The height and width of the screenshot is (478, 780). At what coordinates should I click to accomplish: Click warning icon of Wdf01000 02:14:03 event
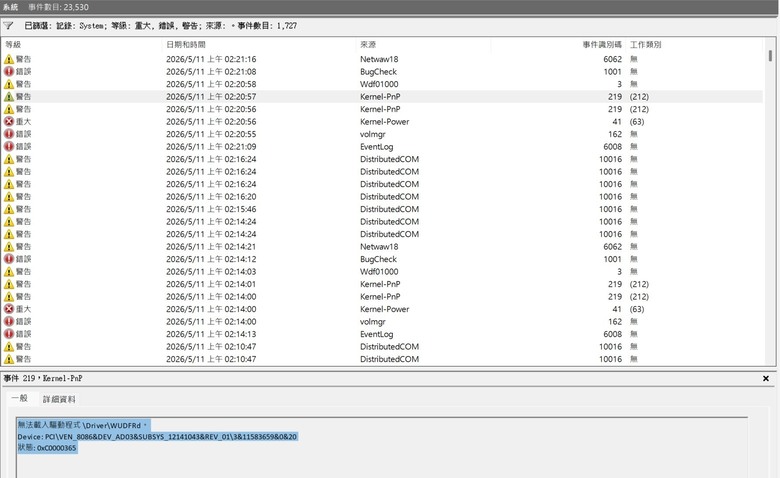(x=9, y=272)
